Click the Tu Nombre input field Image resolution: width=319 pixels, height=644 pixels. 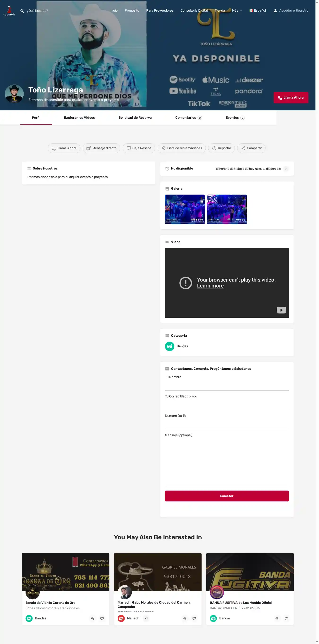coord(227,385)
